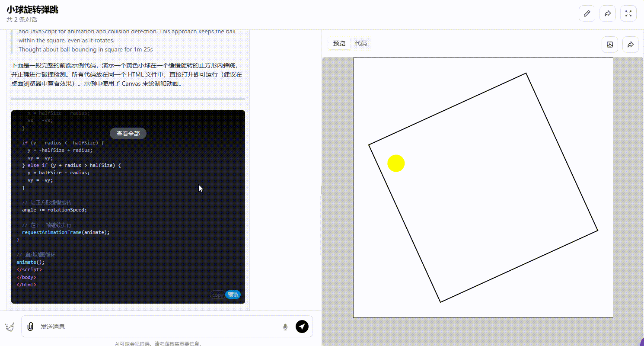Click the yellow ball in the canvas
The width and height of the screenshot is (644, 346).
pos(396,163)
